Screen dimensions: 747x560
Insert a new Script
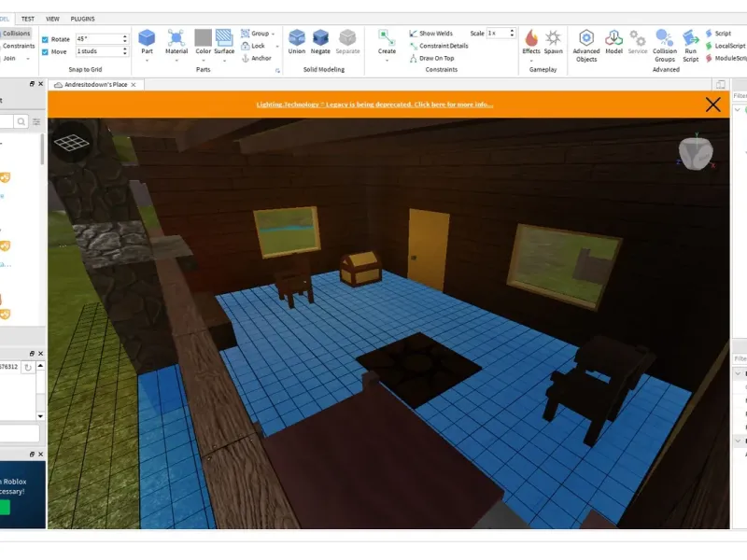tap(718, 34)
